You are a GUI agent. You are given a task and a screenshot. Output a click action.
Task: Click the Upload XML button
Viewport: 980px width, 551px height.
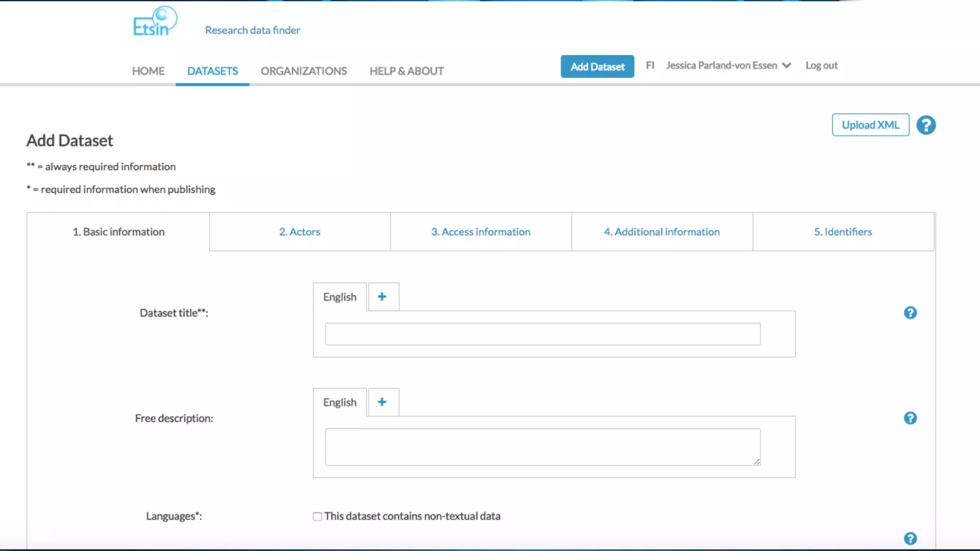pyautogui.click(x=870, y=125)
